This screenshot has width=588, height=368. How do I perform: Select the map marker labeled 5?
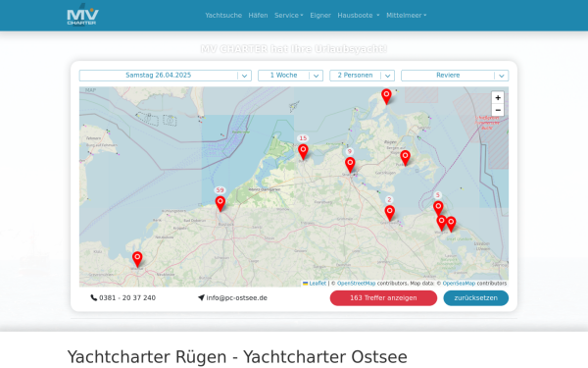point(438,208)
